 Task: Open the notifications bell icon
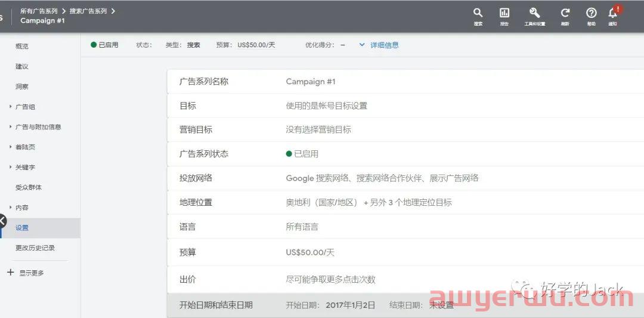[613, 13]
